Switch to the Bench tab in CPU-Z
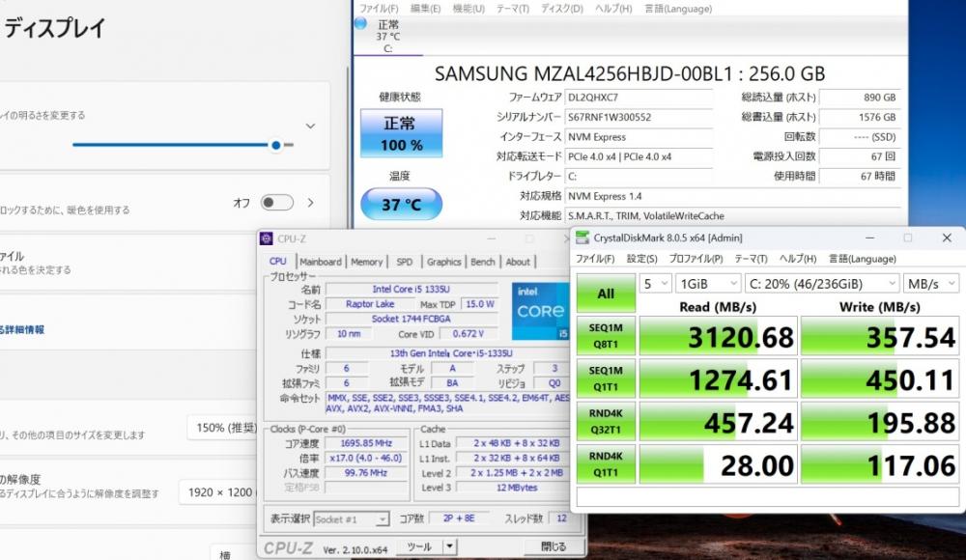The height and width of the screenshot is (560, 966). (482, 262)
